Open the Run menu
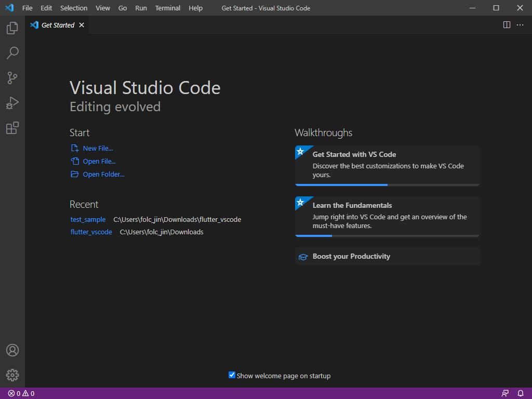Screen dimensions: 532x399 tap(141, 8)
